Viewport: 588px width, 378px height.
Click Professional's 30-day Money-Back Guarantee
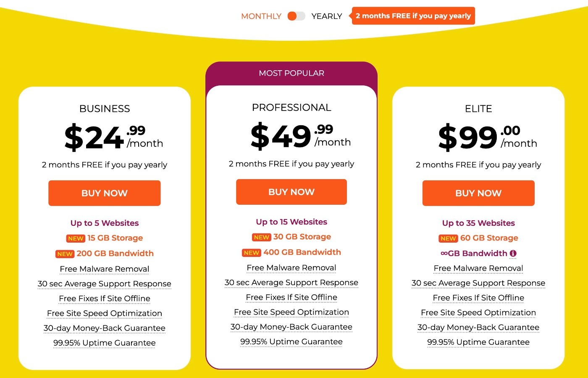pyautogui.click(x=291, y=327)
